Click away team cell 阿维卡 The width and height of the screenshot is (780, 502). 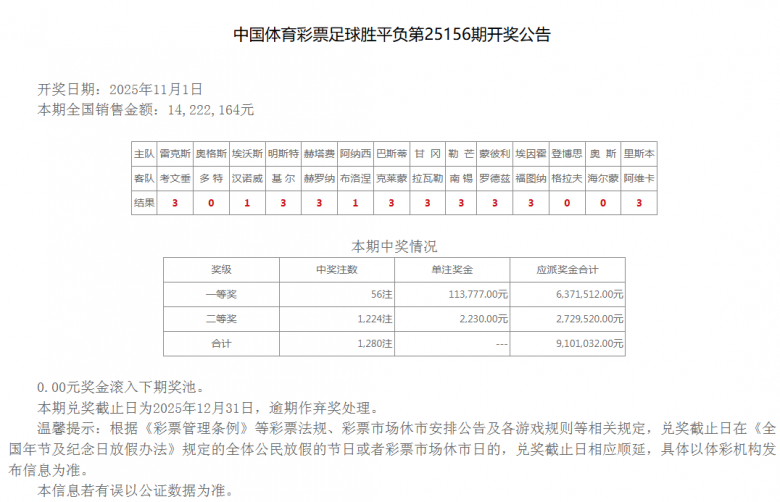[x=638, y=178]
